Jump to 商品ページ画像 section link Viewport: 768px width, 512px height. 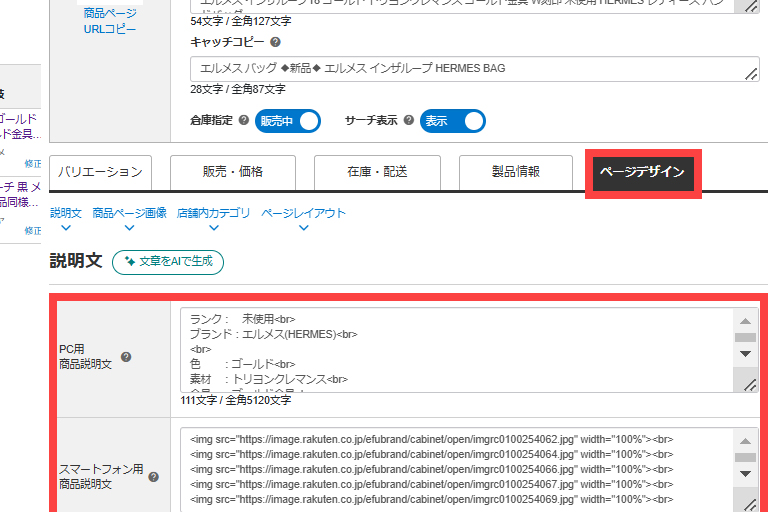coord(129,213)
